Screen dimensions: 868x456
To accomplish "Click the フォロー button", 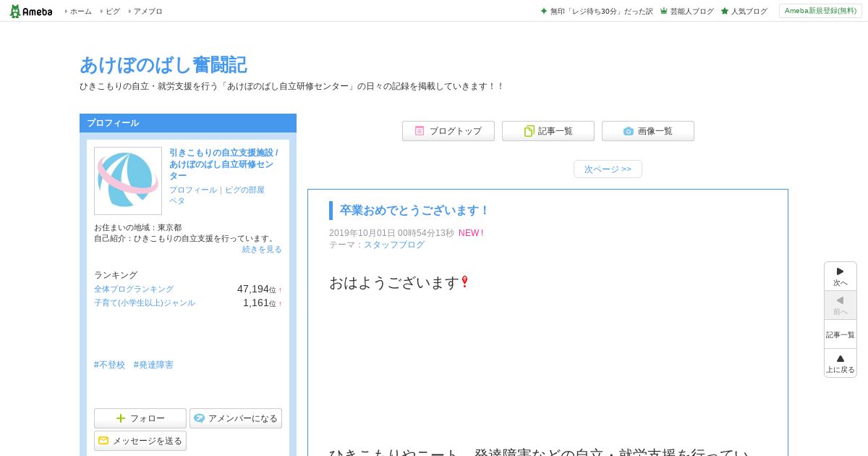I will (x=140, y=418).
